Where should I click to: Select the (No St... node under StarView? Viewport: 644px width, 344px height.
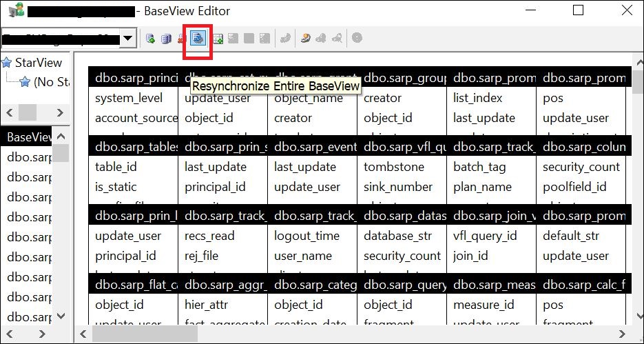[x=52, y=83]
